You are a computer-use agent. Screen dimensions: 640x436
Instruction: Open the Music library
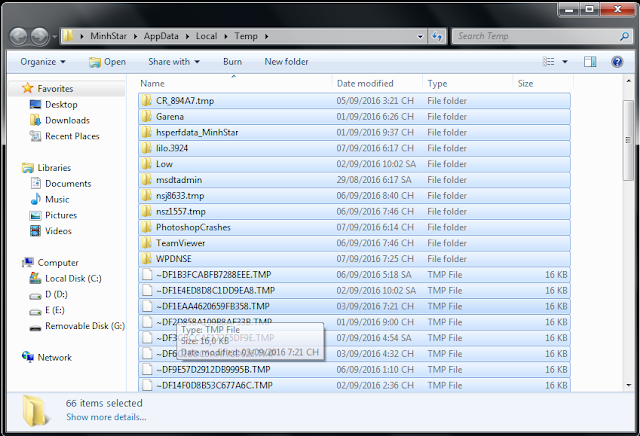coord(57,200)
